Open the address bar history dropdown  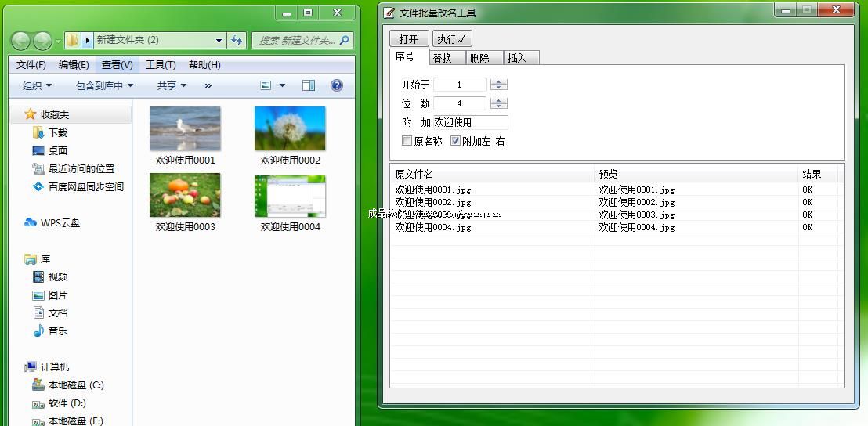219,41
